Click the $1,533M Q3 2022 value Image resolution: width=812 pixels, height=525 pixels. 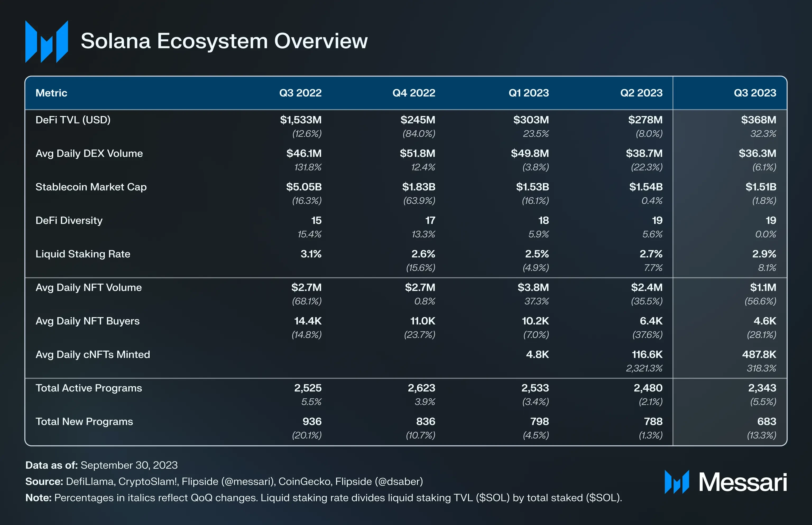tap(301, 120)
